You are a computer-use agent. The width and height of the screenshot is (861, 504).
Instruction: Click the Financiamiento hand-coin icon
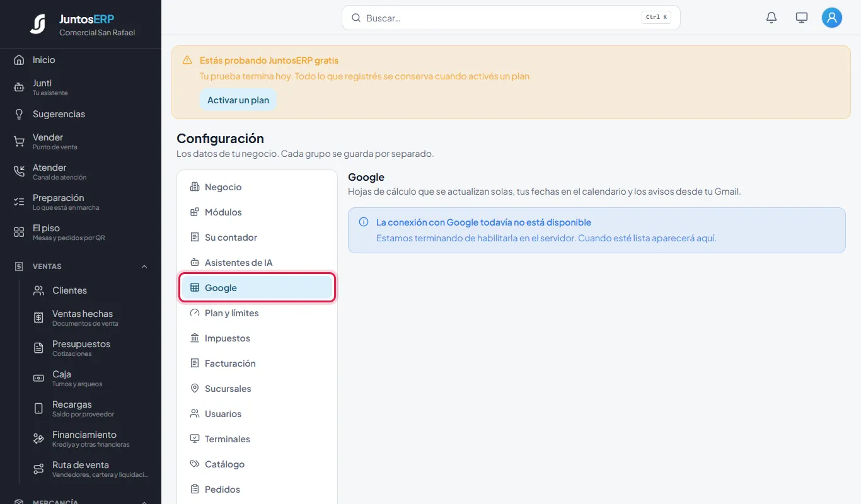pyautogui.click(x=38, y=438)
